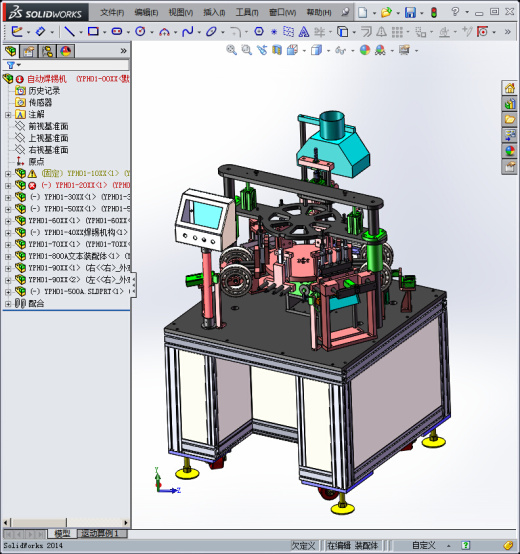Open the 文件(F) menu
The width and height of the screenshot is (520, 554).
(x=112, y=12)
